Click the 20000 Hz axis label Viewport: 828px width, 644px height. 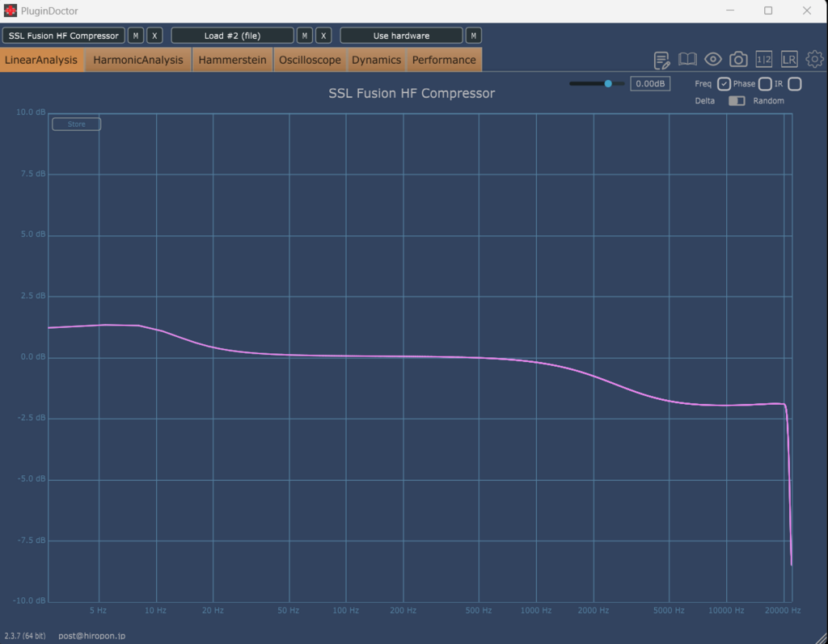(783, 610)
